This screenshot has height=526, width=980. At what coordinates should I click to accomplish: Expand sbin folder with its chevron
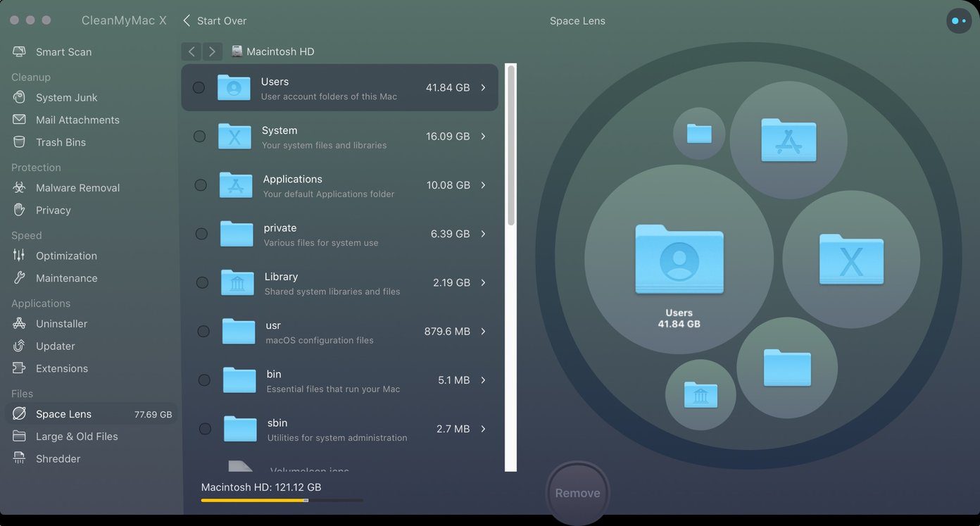point(484,428)
